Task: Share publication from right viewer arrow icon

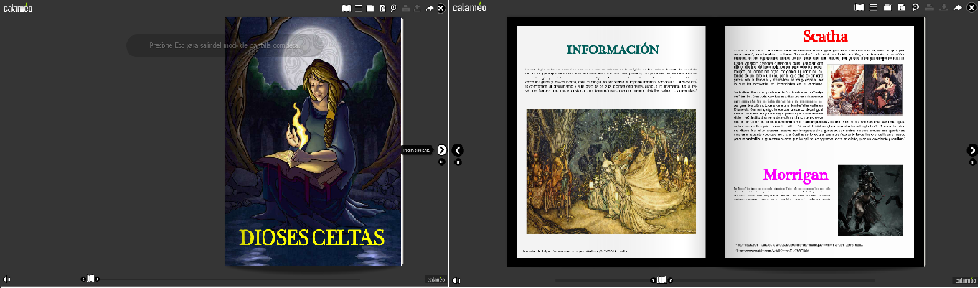Action: (958, 8)
